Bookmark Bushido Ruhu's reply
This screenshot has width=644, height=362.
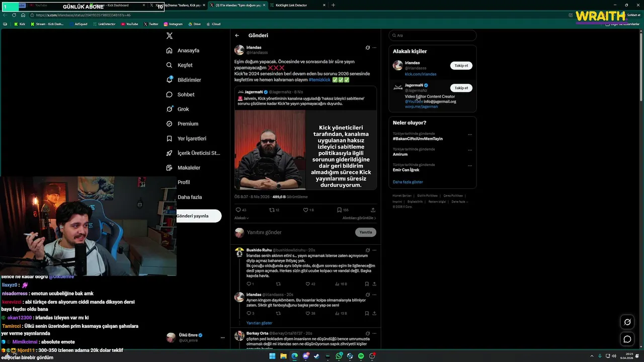[367, 284]
